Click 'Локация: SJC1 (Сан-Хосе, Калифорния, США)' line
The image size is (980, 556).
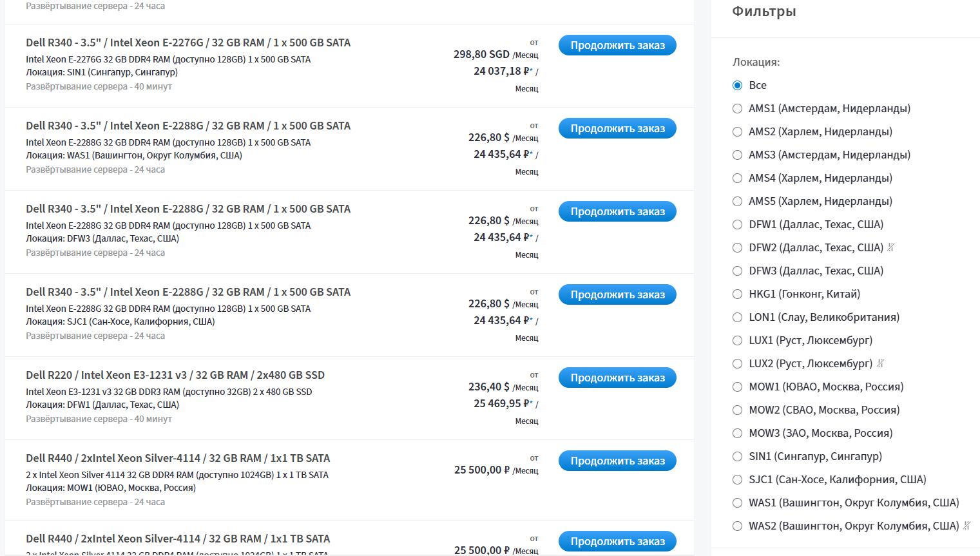pyautogui.click(x=120, y=321)
